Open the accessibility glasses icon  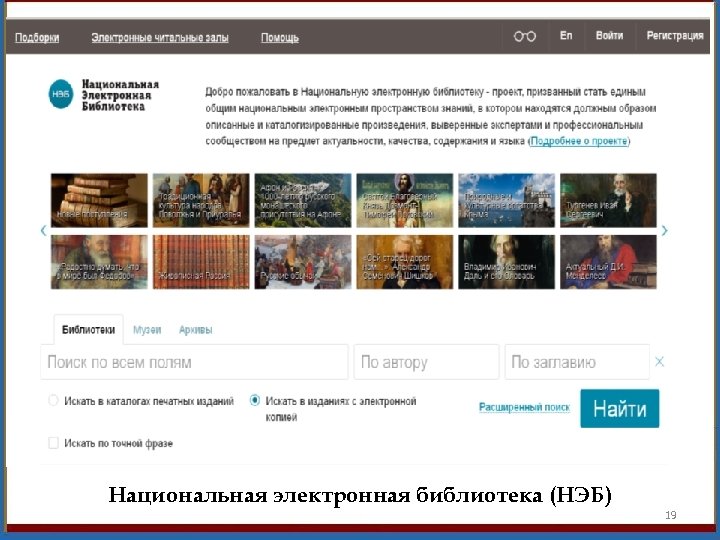point(524,36)
